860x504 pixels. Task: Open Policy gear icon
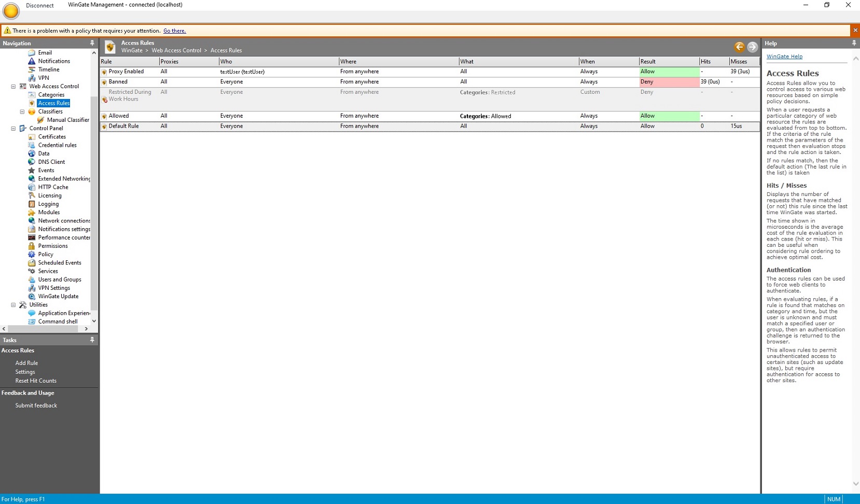pos(32,254)
